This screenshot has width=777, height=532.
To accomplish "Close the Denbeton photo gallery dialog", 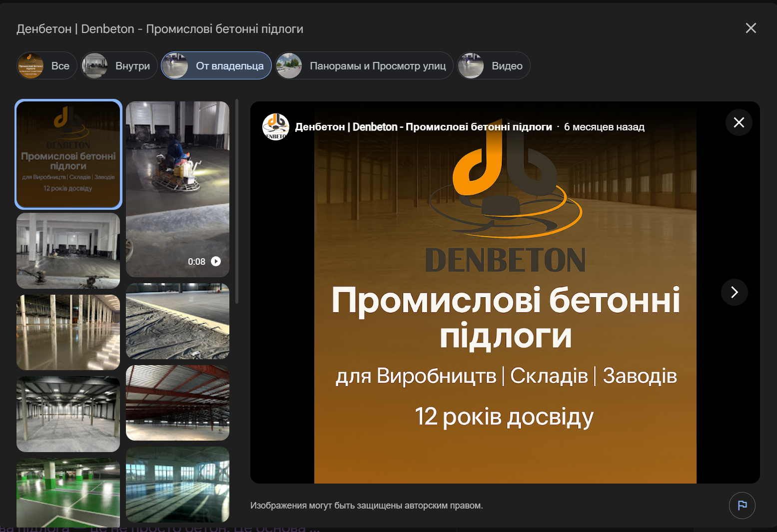I will coord(751,28).
